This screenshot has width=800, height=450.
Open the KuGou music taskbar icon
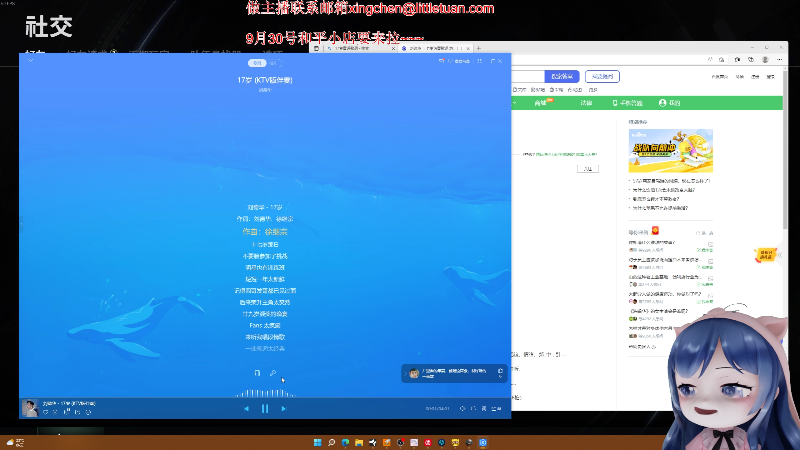point(483,442)
